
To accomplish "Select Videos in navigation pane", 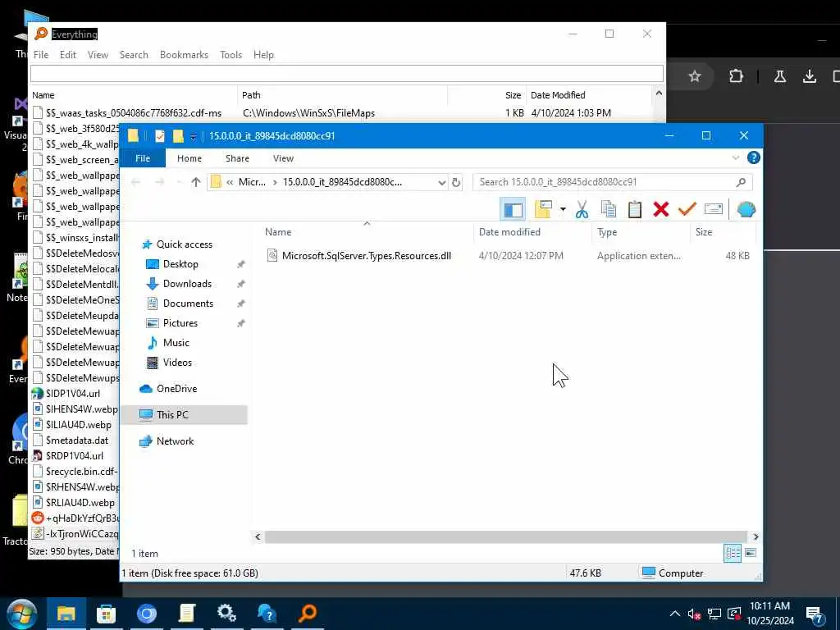I will coord(177,363).
